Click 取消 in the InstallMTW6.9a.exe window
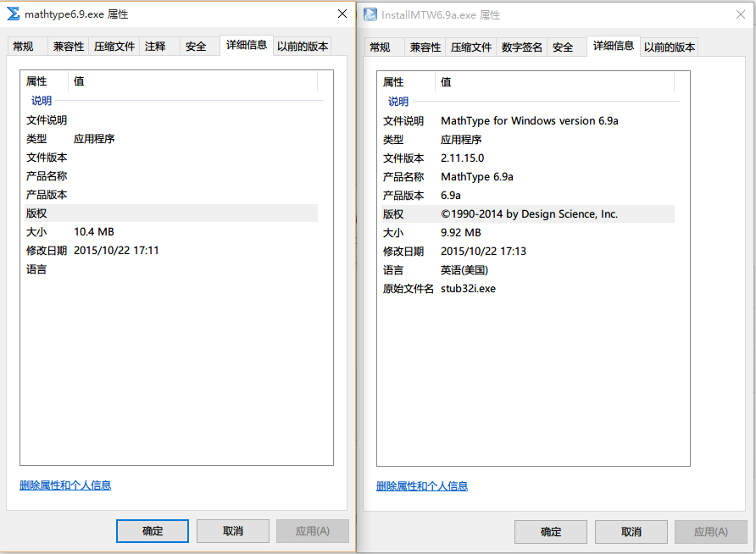 click(x=631, y=532)
